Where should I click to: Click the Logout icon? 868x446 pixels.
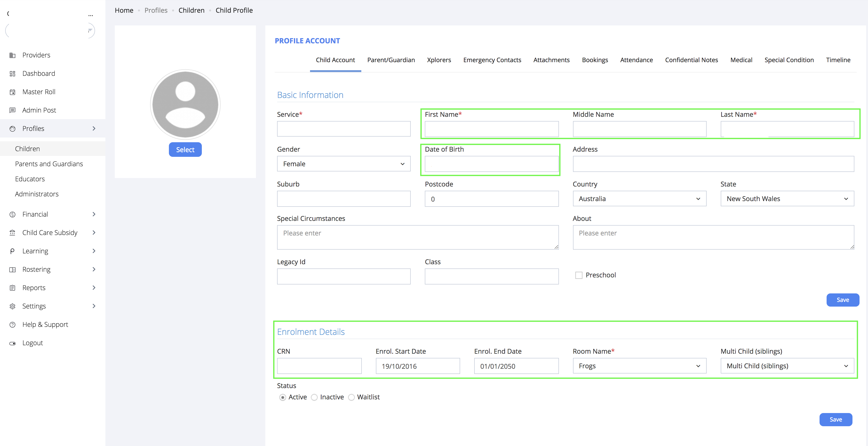click(12, 343)
